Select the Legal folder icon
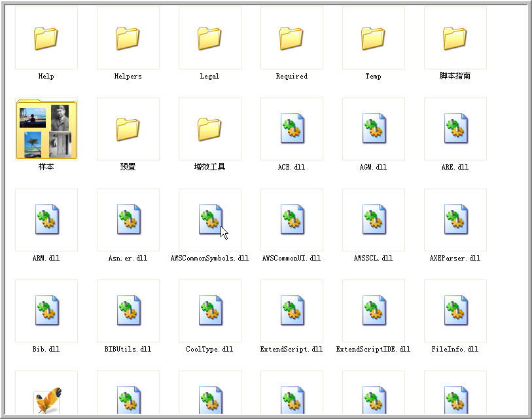The height and width of the screenshot is (419, 532). [209, 39]
